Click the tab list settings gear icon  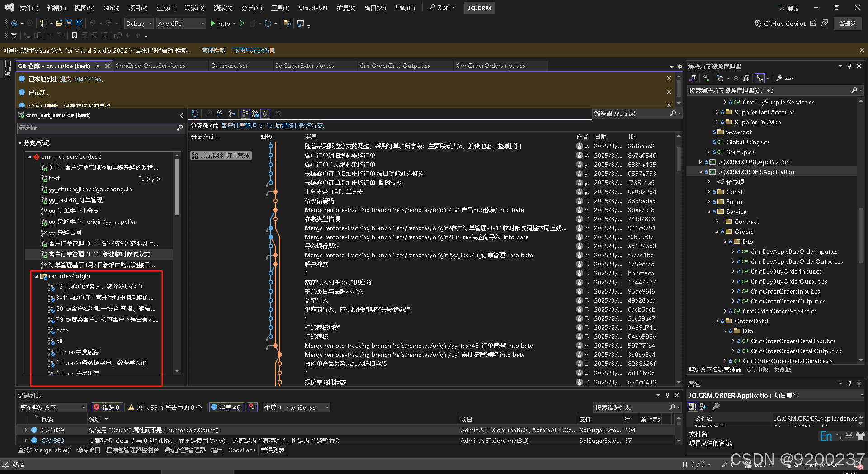click(679, 66)
